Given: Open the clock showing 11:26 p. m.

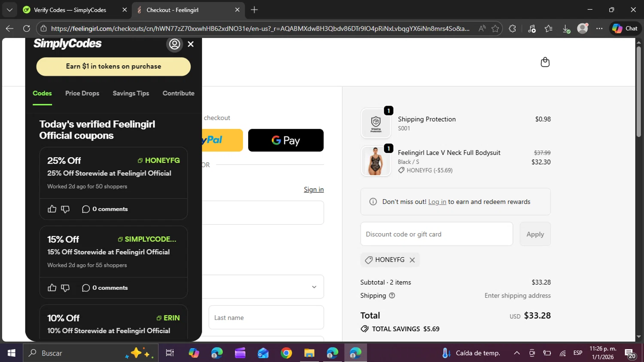Looking at the screenshot, I should [603, 353].
